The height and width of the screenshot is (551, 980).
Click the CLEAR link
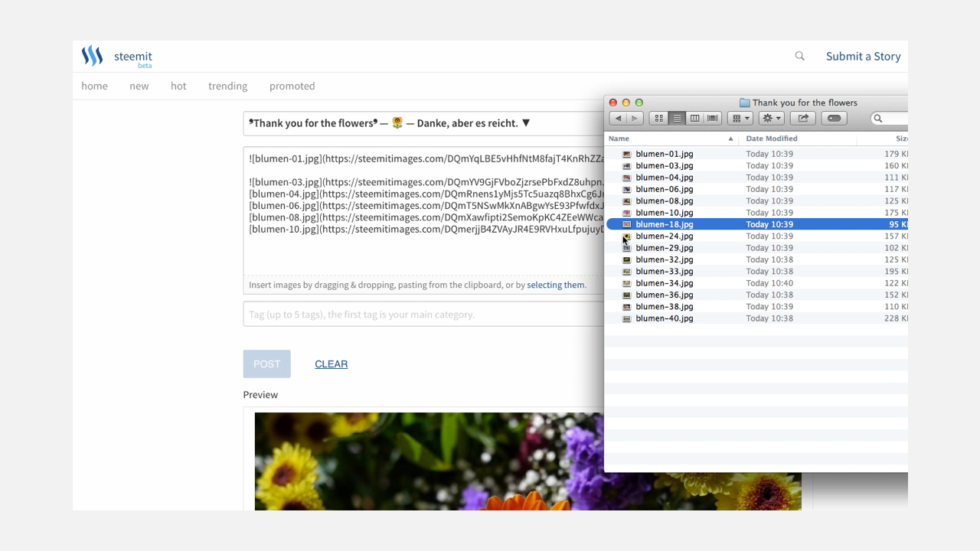331,364
